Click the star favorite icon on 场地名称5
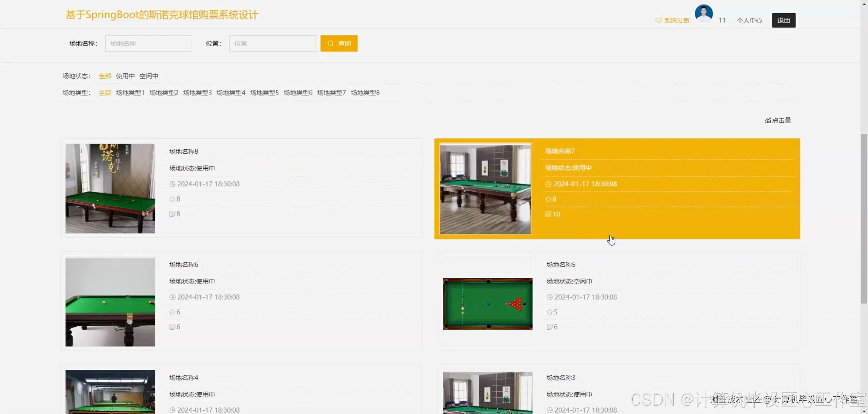 [550, 312]
